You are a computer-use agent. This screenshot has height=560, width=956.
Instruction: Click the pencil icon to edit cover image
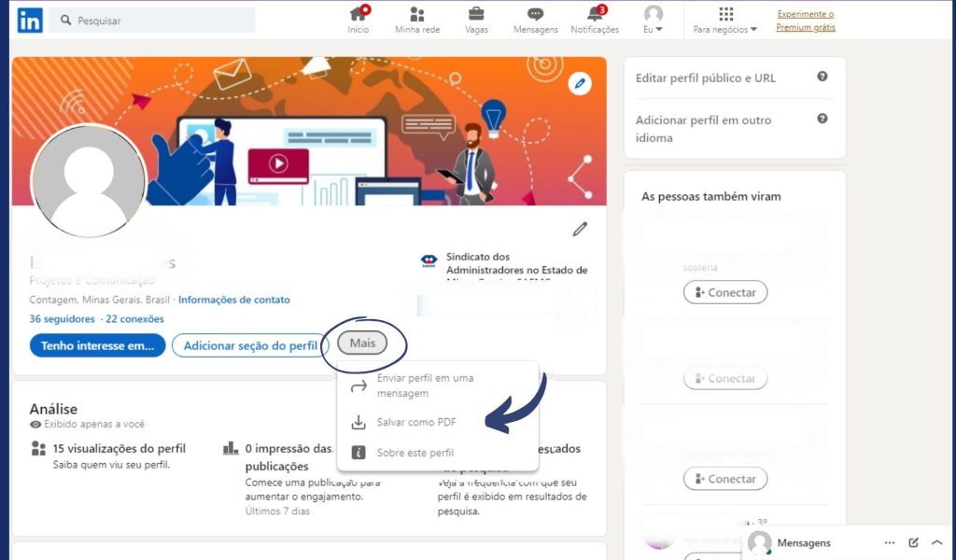581,83
